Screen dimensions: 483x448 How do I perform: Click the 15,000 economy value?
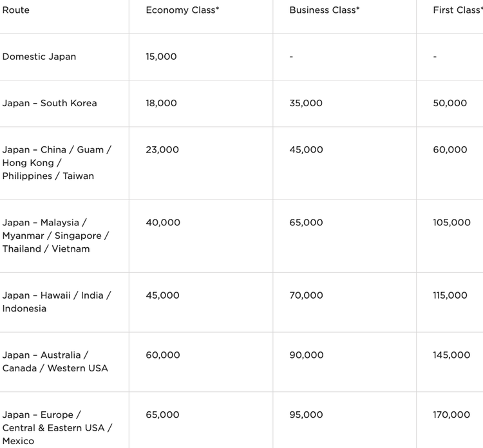coord(161,57)
